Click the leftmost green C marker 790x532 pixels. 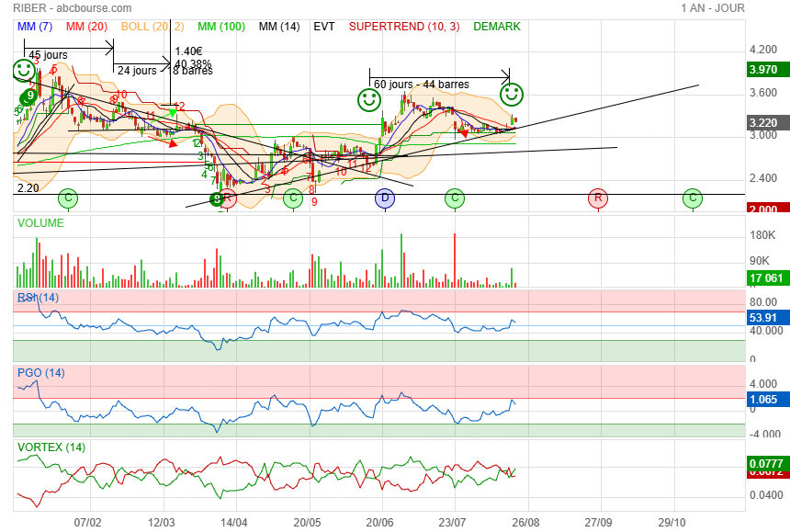pos(67,198)
